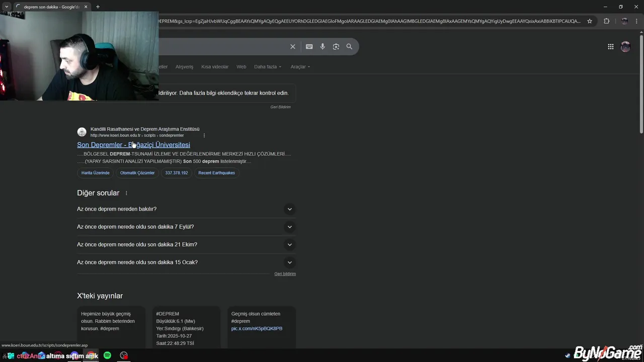Open the 'Araçlar' tools dropdown
Image resolution: width=644 pixels, height=362 pixels.
(300, 67)
